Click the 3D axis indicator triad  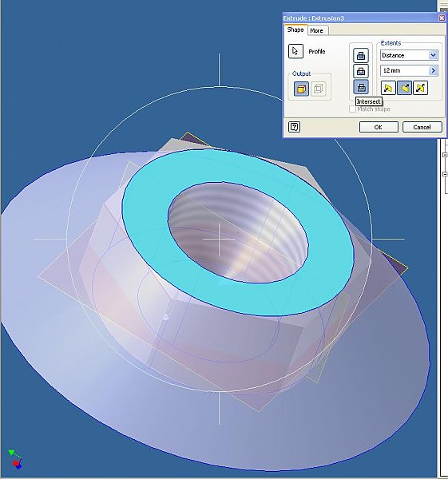(x=15, y=459)
